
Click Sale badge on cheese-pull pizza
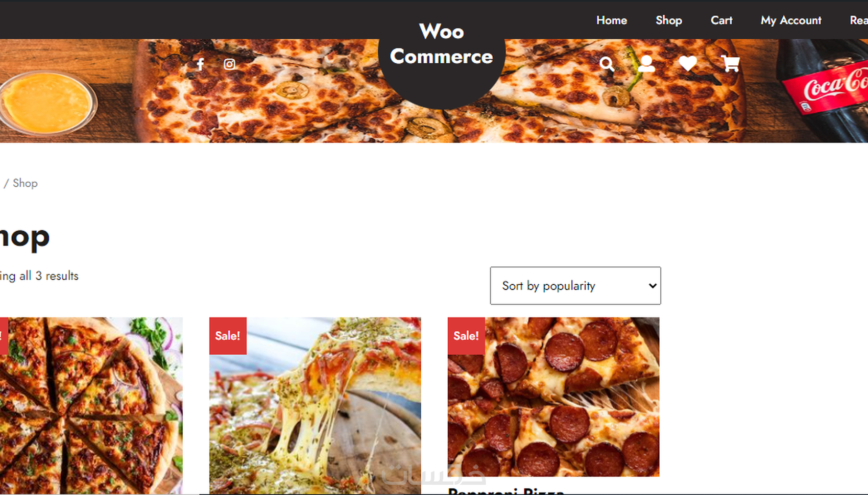(x=228, y=336)
